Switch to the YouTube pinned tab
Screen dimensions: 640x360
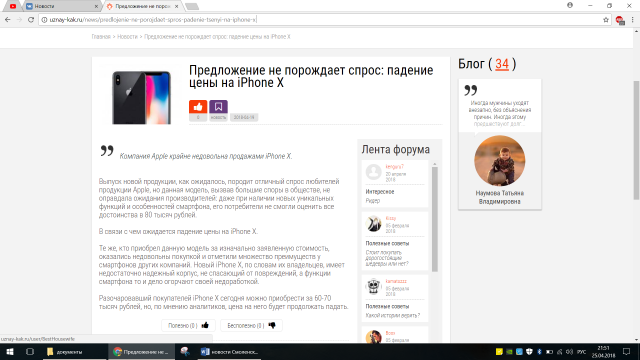pyautogui.click(x=13, y=6)
